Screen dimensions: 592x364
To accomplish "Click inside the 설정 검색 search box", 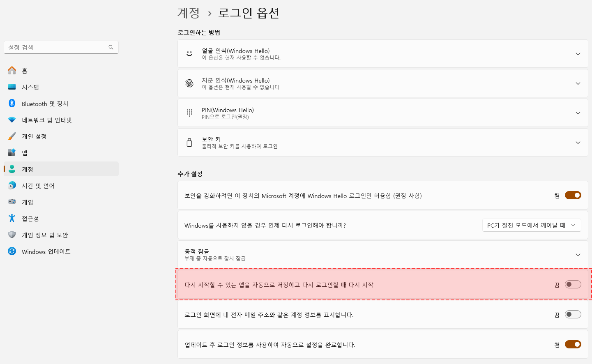I will [x=58, y=47].
